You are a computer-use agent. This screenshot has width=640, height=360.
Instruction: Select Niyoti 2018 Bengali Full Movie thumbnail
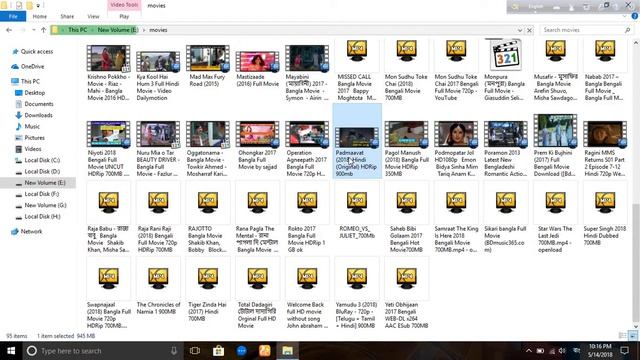coord(108,134)
